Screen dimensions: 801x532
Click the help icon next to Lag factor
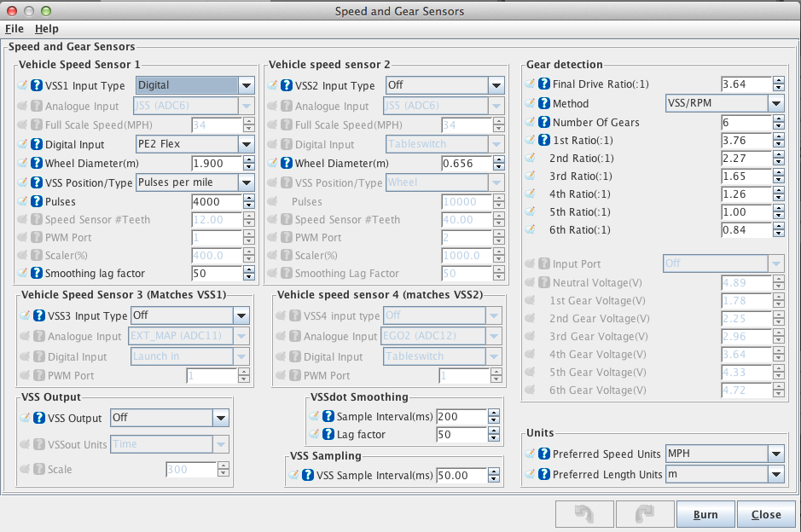(x=328, y=435)
